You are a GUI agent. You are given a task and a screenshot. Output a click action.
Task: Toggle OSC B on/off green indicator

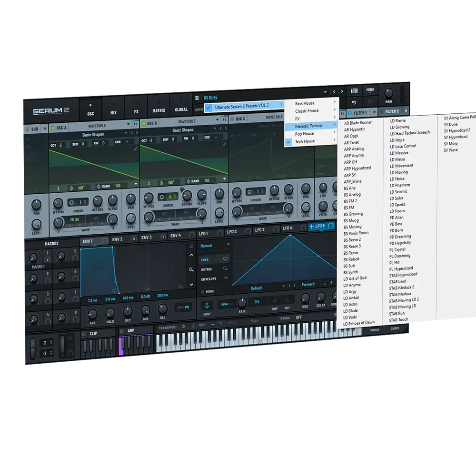[144, 123]
